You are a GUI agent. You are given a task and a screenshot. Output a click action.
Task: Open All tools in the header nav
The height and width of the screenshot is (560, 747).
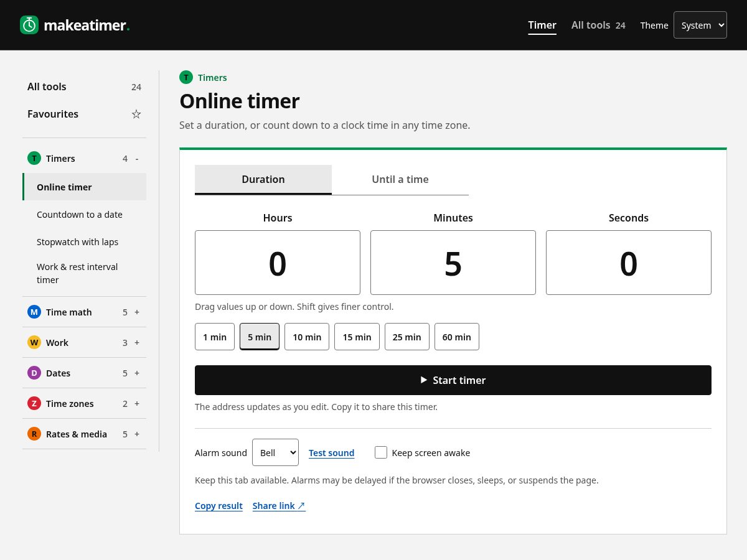pos(598,25)
